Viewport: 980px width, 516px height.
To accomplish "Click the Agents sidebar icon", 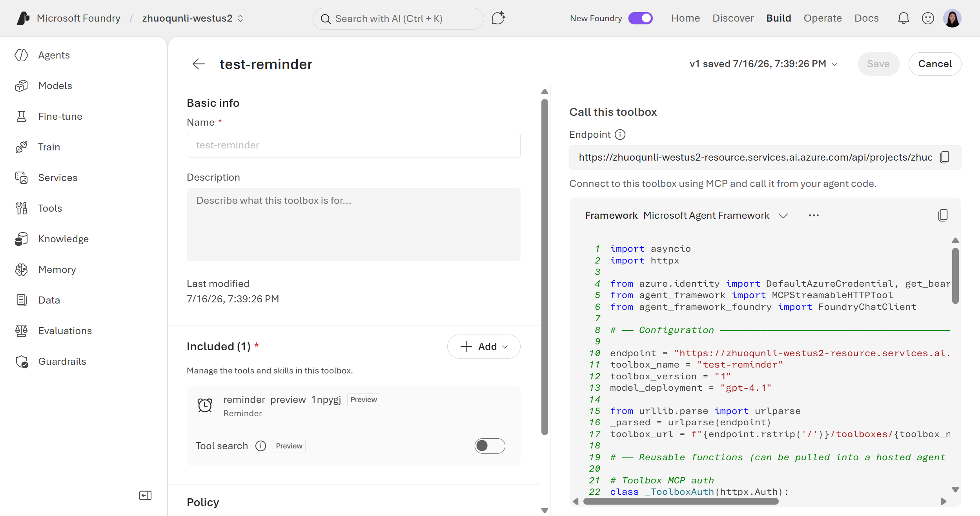I will click(22, 55).
